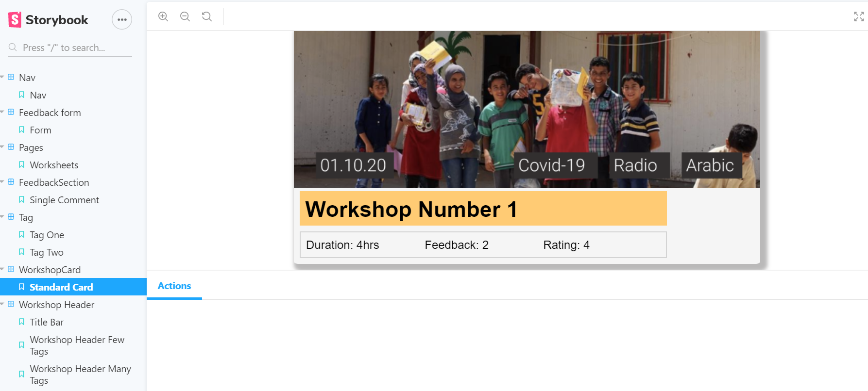Collapse the WorkshopCard tree group
The width and height of the screenshot is (868, 391).
(2, 269)
